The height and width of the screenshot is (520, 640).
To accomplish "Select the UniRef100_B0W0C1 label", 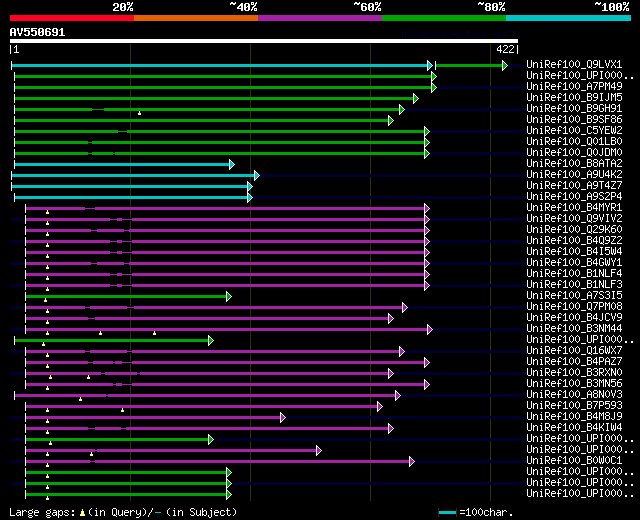I will coord(574,461).
